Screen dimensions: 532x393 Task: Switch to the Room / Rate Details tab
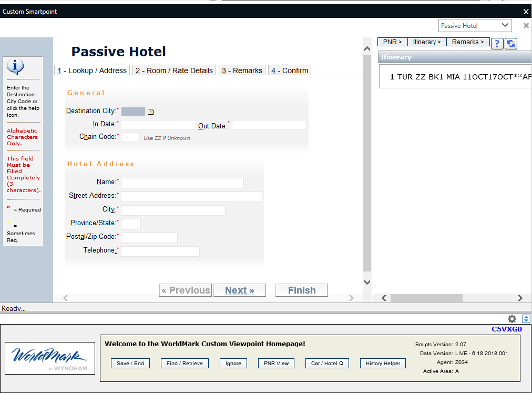click(173, 70)
